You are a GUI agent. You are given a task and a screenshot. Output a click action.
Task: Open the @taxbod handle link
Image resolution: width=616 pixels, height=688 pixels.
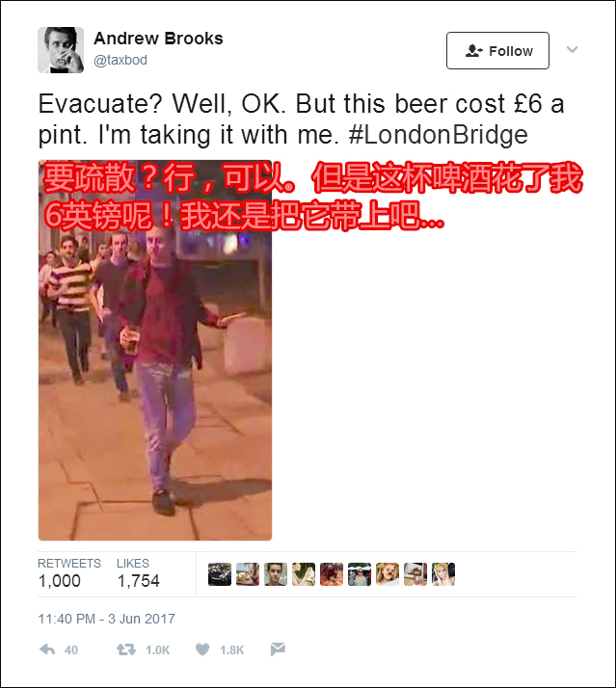tap(121, 60)
